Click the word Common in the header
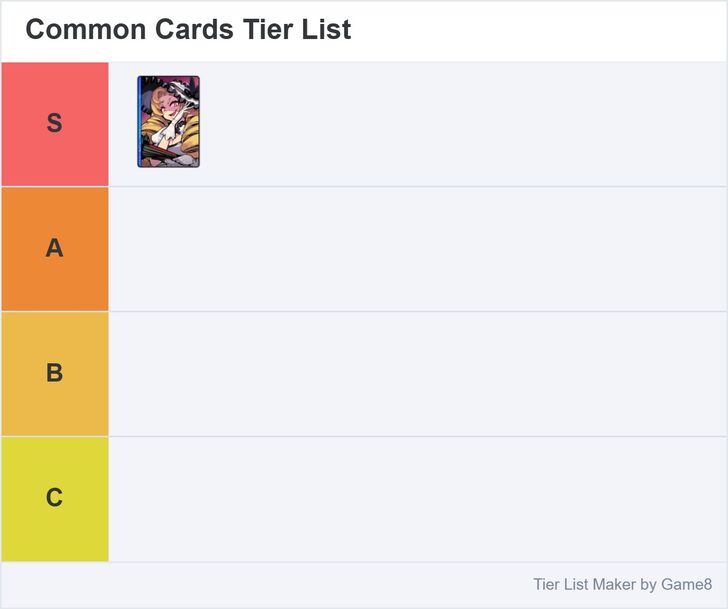 click(86, 30)
